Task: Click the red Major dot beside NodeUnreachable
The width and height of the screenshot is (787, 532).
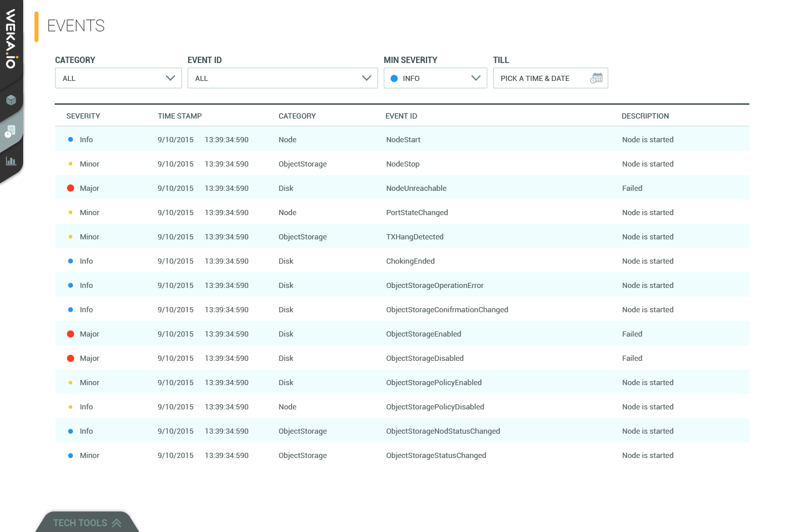Action: click(69, 187)
